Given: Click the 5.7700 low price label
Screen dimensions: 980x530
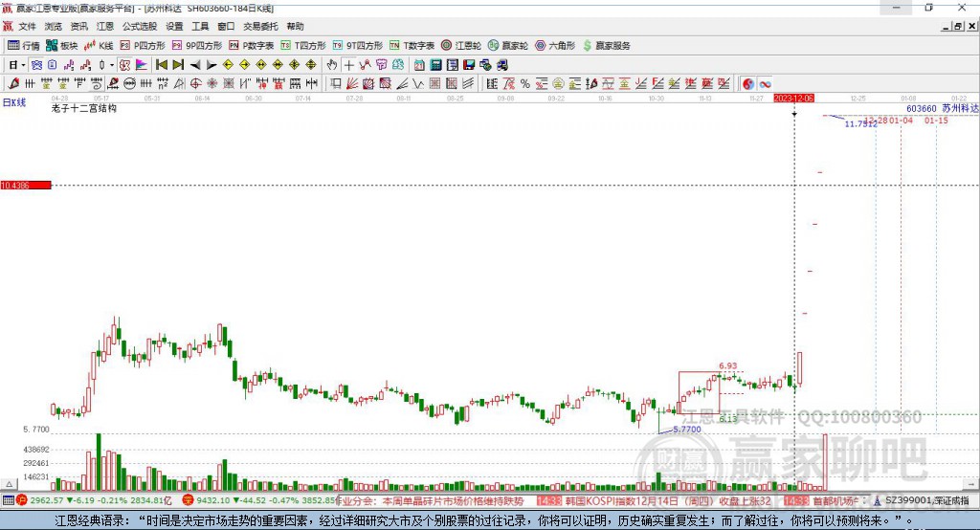Looking at the screenshot, I should pyautogui.click(x=687, y=430).
